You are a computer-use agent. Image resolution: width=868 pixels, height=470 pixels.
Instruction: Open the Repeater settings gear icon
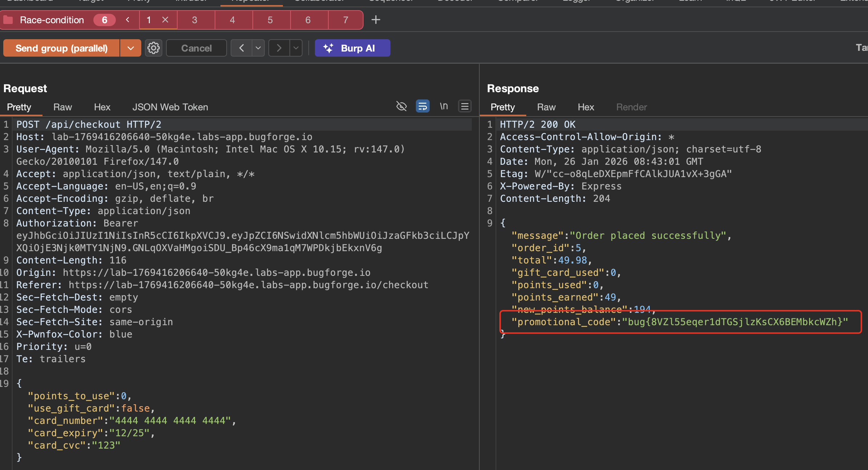153,48
